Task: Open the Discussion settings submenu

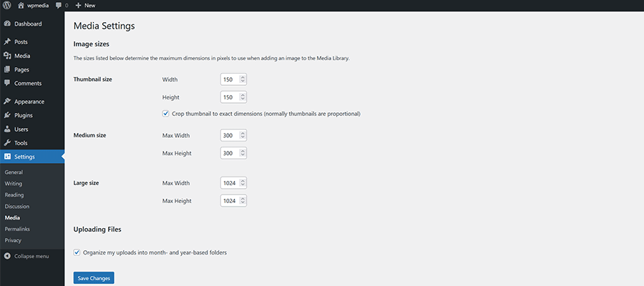Action: pos(17,206)
